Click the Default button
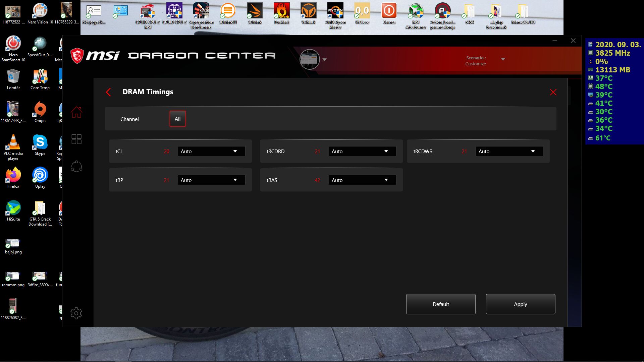Screen dimensions: 644x362 (441, 304)
